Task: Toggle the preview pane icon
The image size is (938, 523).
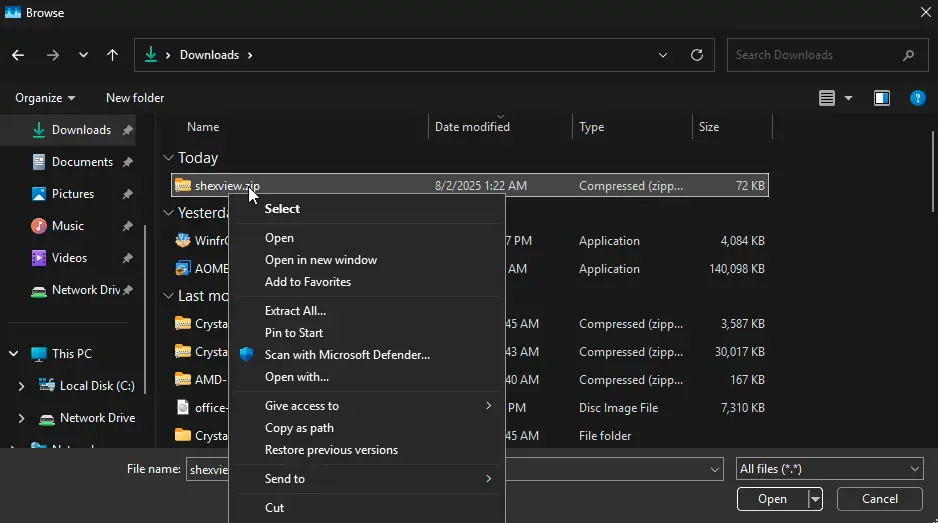Action: pos(881,98)
